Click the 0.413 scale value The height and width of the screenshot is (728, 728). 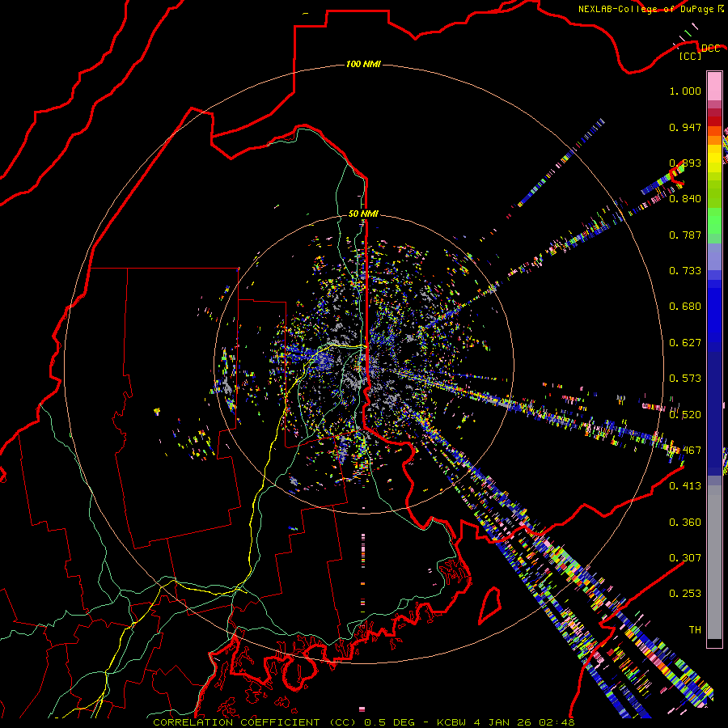(685, 486)
